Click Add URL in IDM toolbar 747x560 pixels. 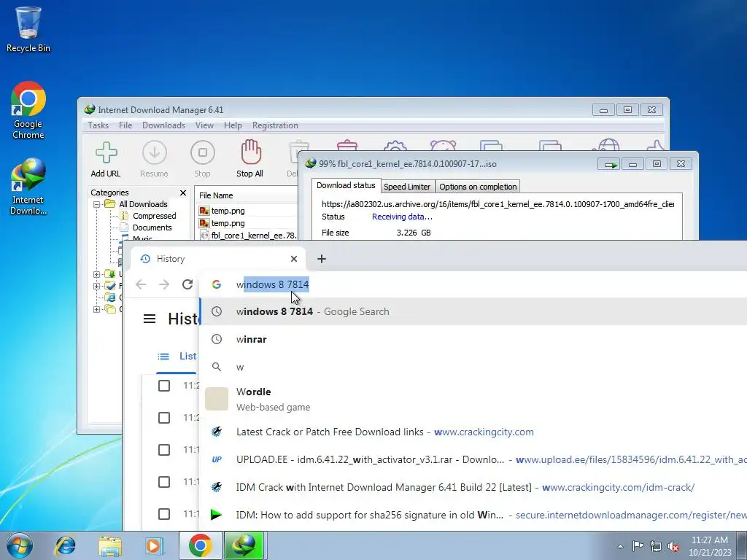pyautogui.click(x=106, y=160)
